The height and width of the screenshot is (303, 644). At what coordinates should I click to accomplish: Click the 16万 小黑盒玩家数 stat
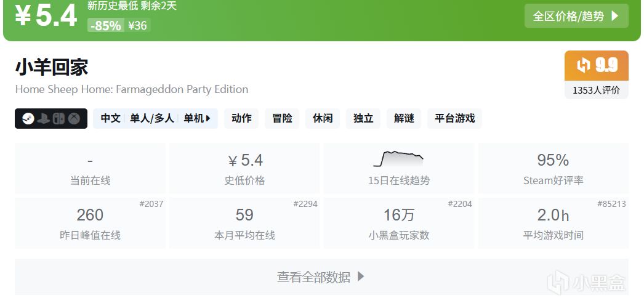tap(399, 223)
